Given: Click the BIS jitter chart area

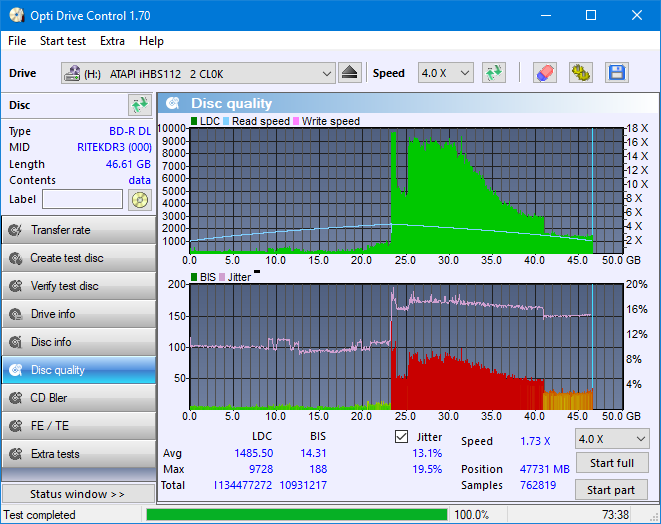Looking at the screenshot, I should tap(406, 347).
